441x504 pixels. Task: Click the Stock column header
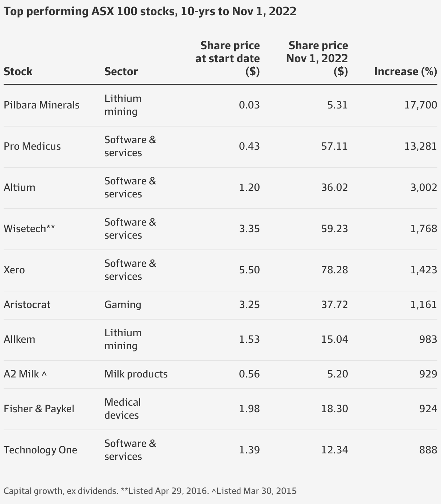click(x=18, y=72)
